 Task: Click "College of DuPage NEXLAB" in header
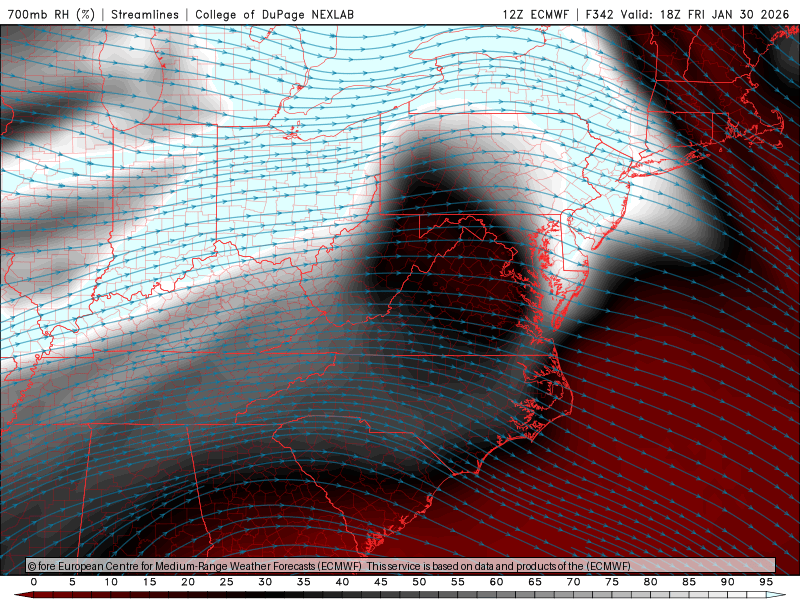(x=274, y=14)
